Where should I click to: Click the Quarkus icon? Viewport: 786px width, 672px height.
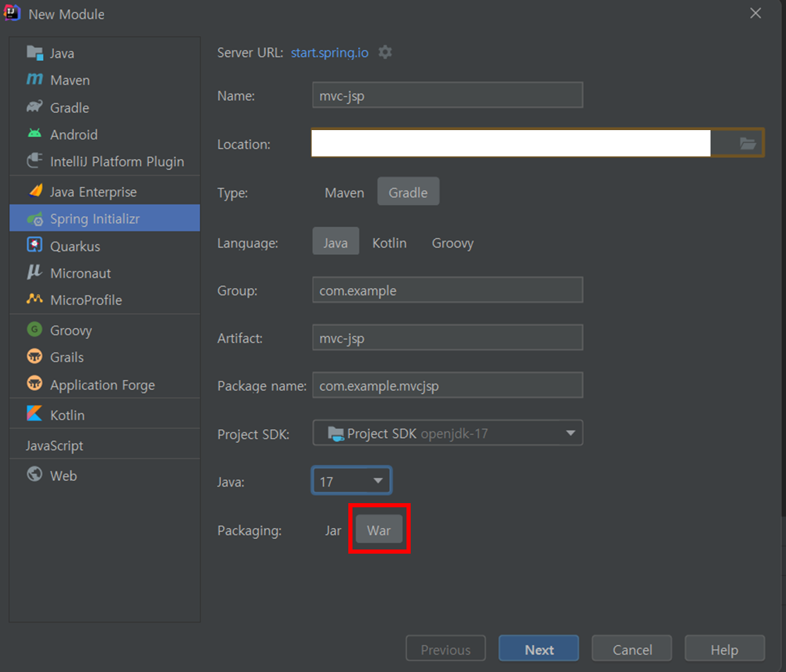(x=35, y=245)
